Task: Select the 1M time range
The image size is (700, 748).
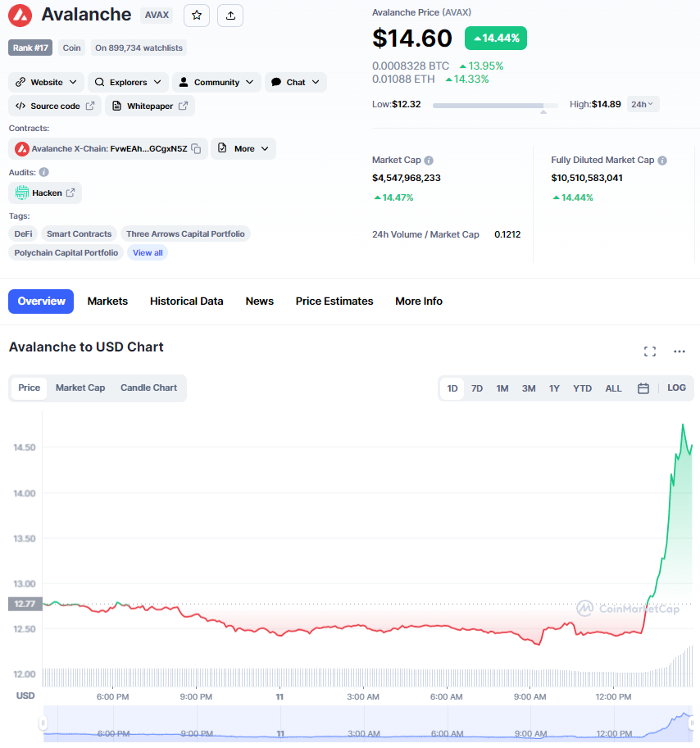Action: click(x=502, y=388)
